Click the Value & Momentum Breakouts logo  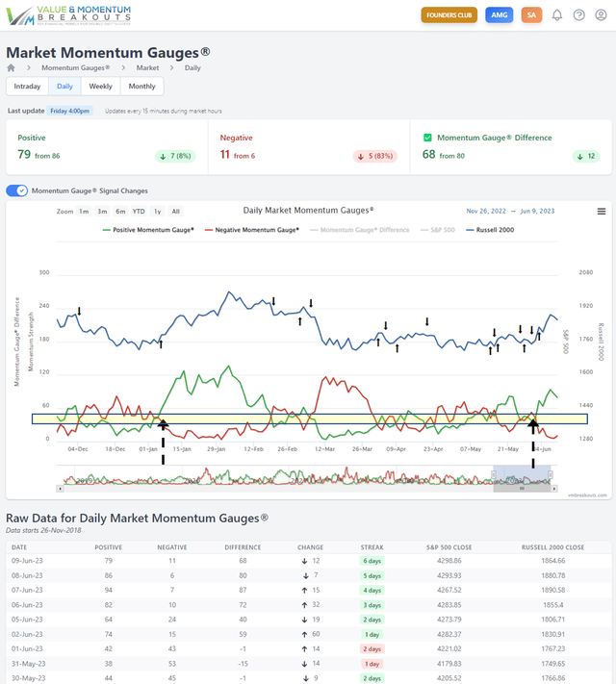click(x=68, y=15)
